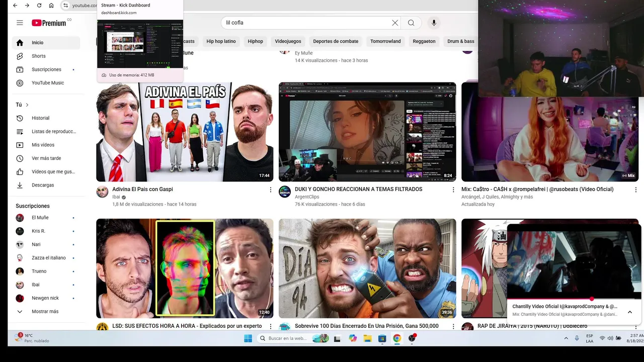Select the Reggaeton filter chip
The width and height of the screenshot is (644, 362).
point(424,41)
